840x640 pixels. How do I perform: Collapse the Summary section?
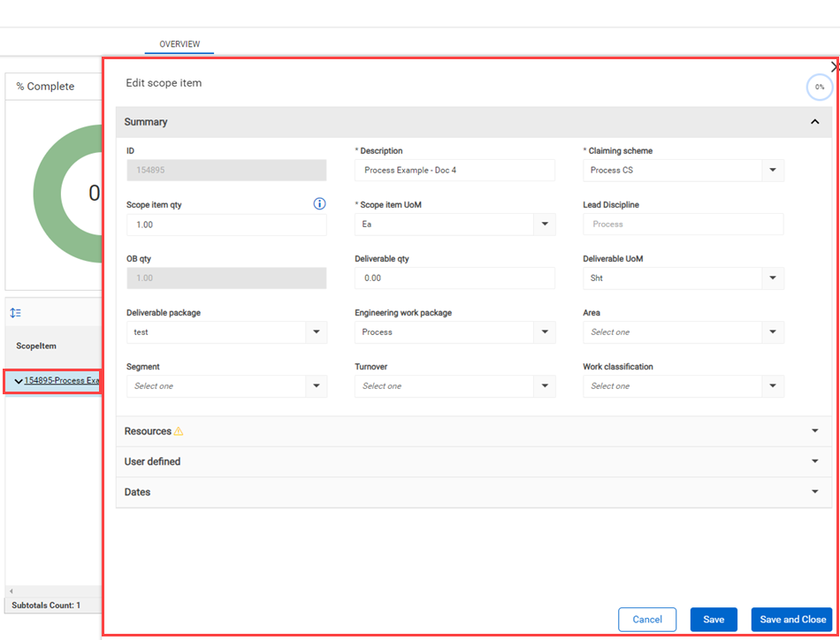pyautogui.click(x=814, y=122)
